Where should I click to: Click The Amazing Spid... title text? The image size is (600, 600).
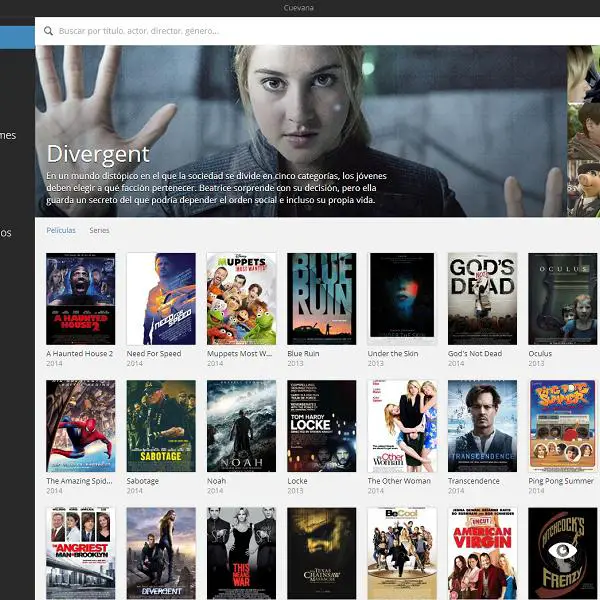(79, 481)
